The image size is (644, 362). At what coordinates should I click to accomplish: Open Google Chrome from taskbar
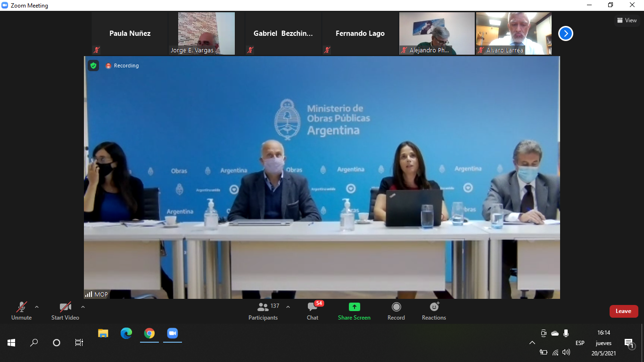click(149, 333)
